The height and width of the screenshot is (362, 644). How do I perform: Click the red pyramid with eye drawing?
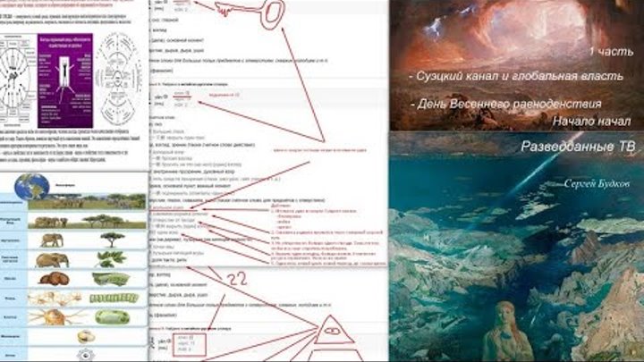[x=335, y=339]
